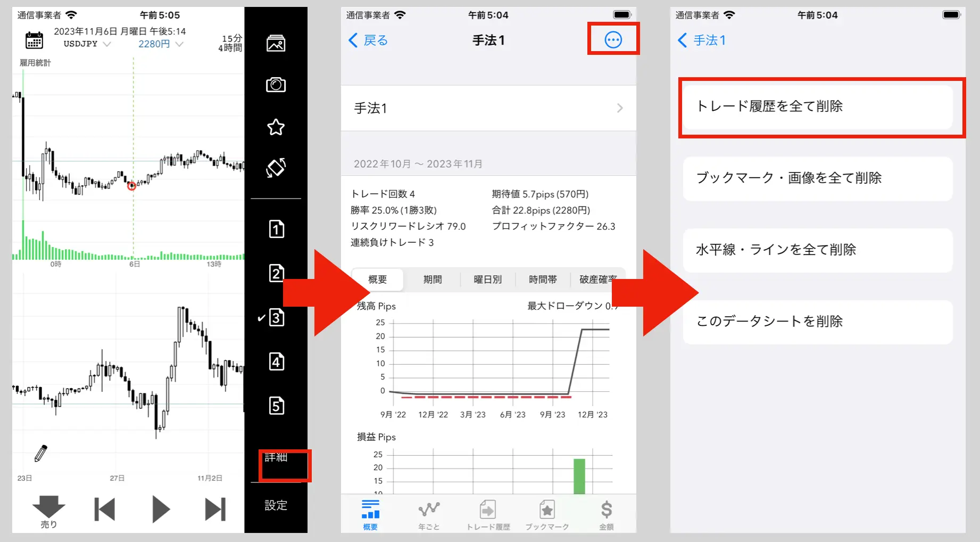This screenshot has height=542, width=980.
Task: Step forward one candle
Action: [x=215, y=509]
